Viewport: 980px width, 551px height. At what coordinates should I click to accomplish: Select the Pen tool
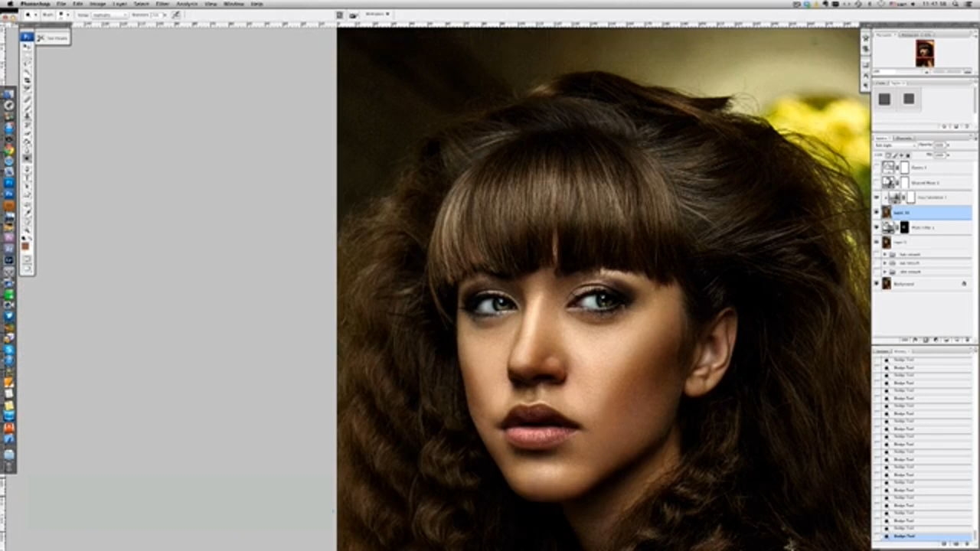(x=28, y=168)
